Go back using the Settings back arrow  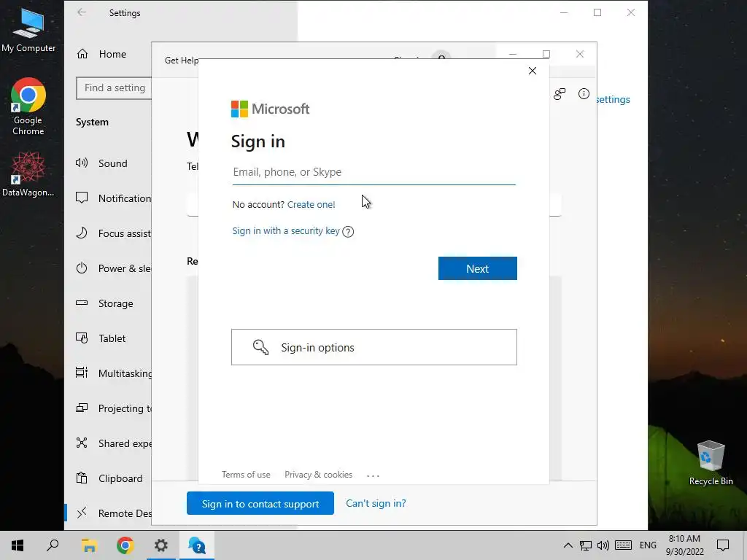click(x=82, y=12)
